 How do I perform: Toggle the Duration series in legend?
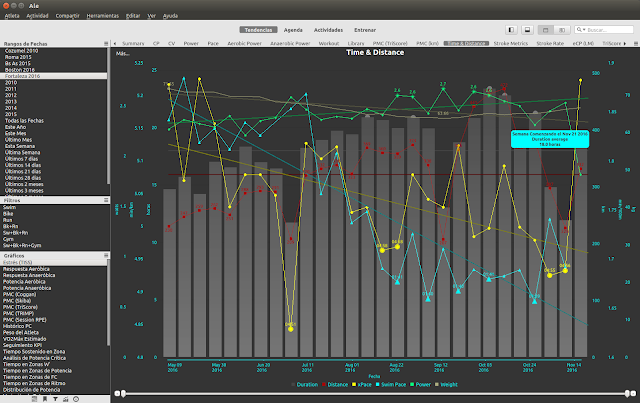(305, 385)
